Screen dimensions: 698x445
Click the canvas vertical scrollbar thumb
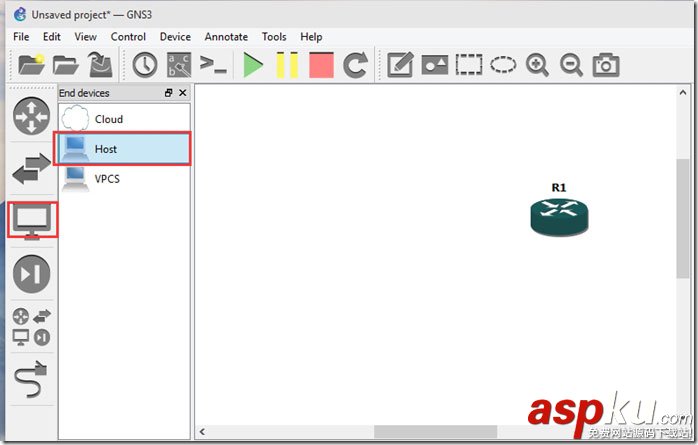683,218
